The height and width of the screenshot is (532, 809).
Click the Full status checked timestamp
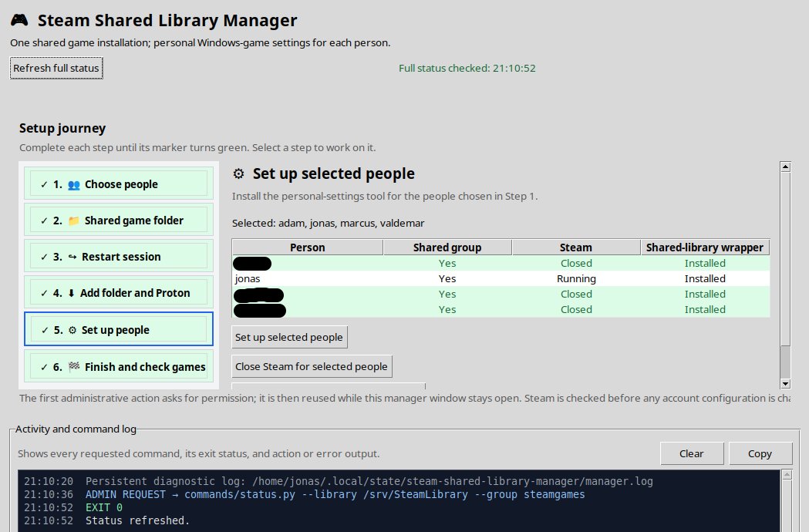(467, 68)
